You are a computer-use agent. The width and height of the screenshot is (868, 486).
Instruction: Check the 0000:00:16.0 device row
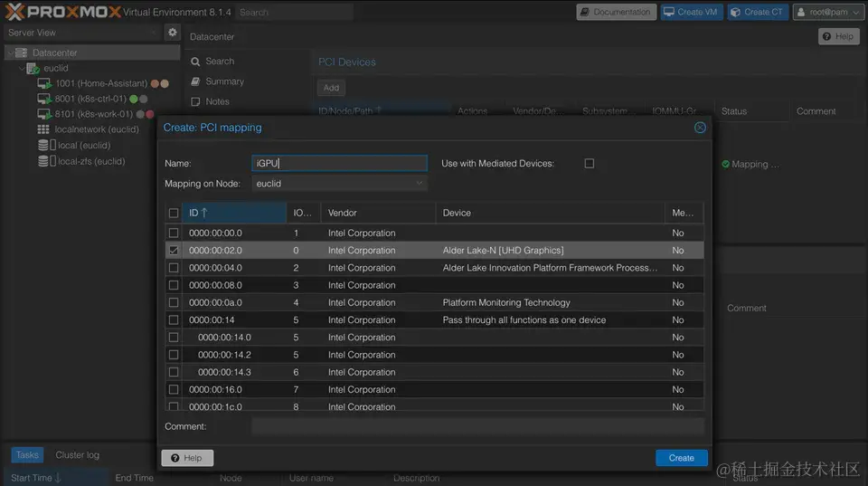(x=174, y=389)
